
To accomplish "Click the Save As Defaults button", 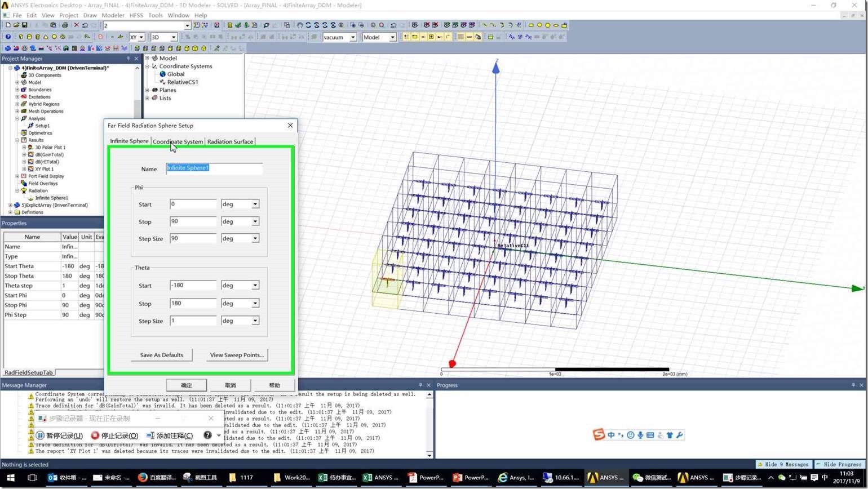I will tap(161, 355).
